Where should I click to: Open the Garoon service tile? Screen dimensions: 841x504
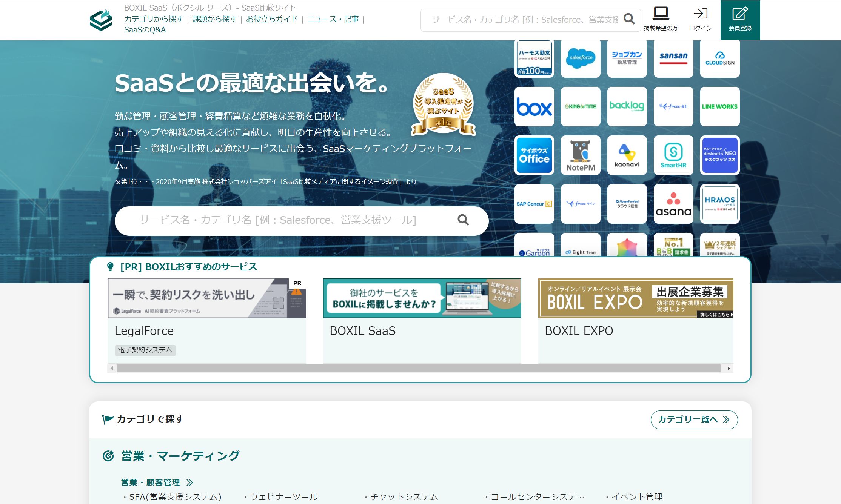(x=534, y=245)
